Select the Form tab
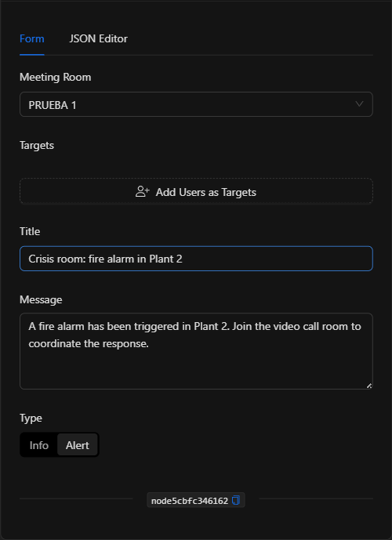 point(32,38)
